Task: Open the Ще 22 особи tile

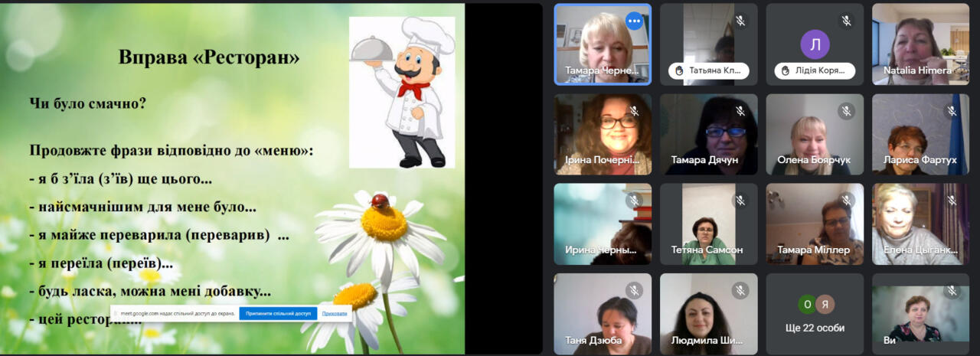Action: click(815, 314)
